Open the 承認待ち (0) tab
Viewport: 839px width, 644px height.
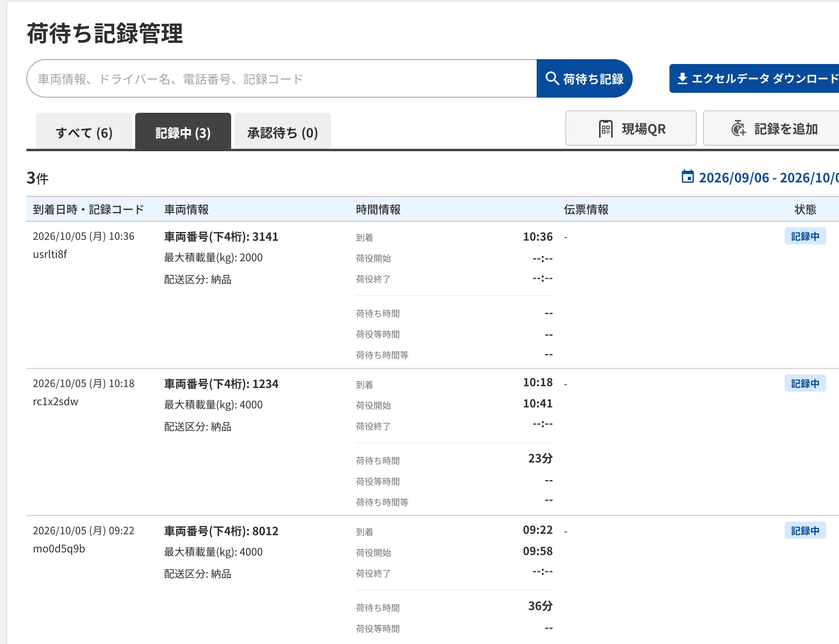(283, 132)
